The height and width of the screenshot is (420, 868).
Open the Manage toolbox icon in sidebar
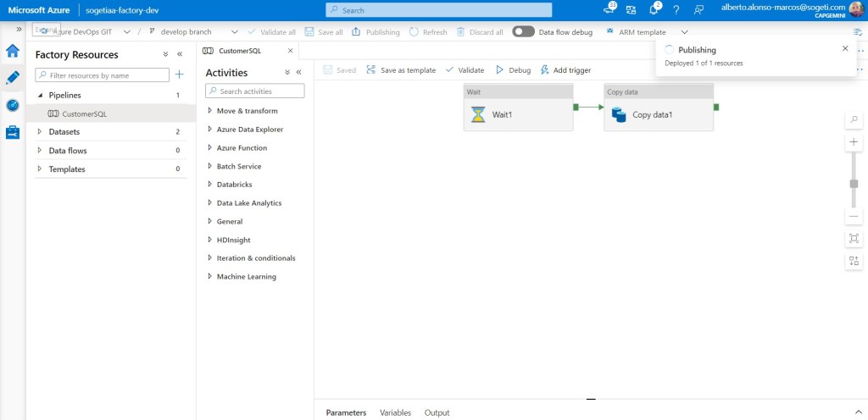tap(13, 132)
